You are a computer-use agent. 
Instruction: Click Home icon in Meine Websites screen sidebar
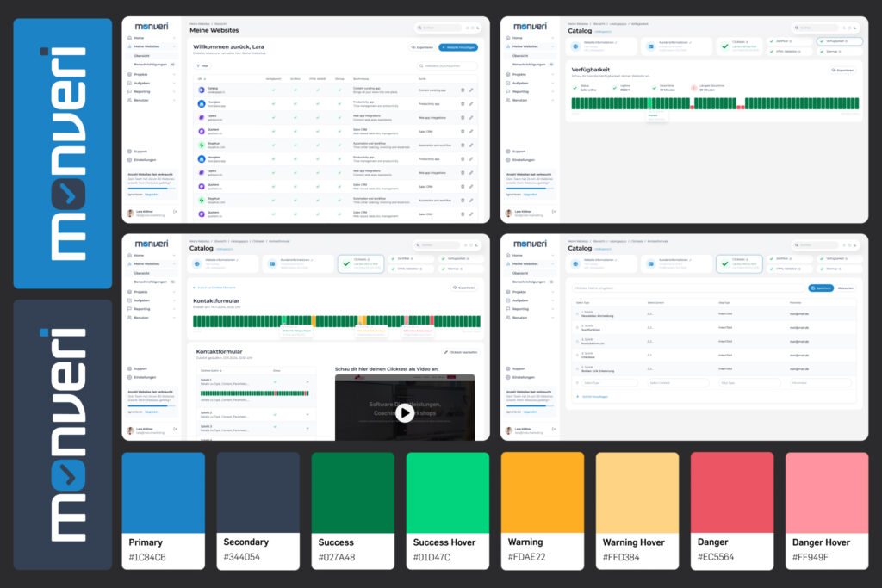click(129, 38)
